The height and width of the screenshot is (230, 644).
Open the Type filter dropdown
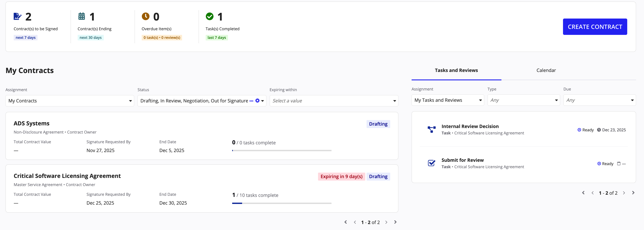point(523,100)
